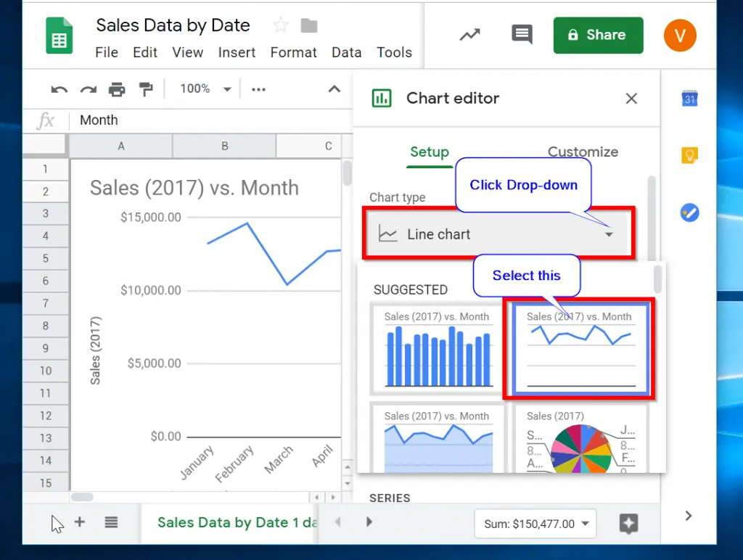Screen dimensions: 743x560
Task: Open the comment history icon
Action: (x=520, y=35)
